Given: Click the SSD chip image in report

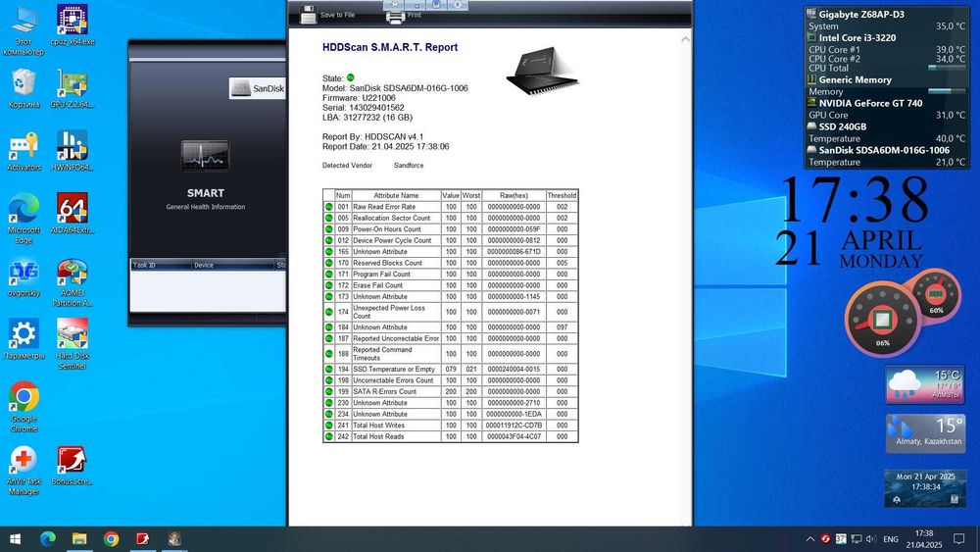Looking at the screenshot, I should [541, 71].
